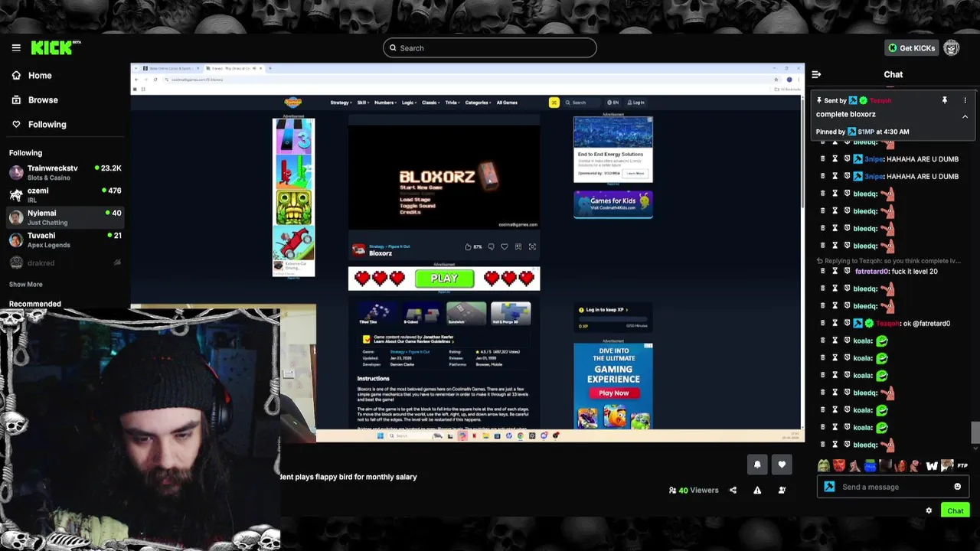Select Credits in Bloxorz menu
Image resolution: width=980 pixels, height=551 pixels.
410,212
